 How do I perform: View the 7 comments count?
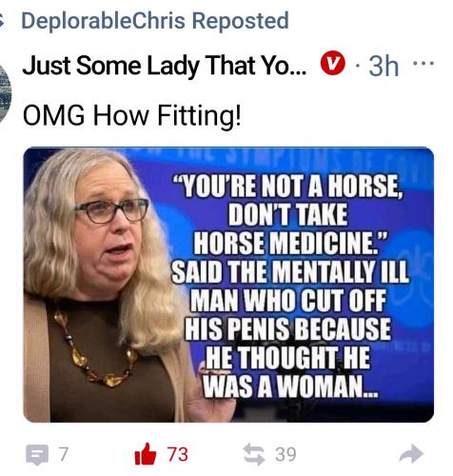click(x=63, y=454)
